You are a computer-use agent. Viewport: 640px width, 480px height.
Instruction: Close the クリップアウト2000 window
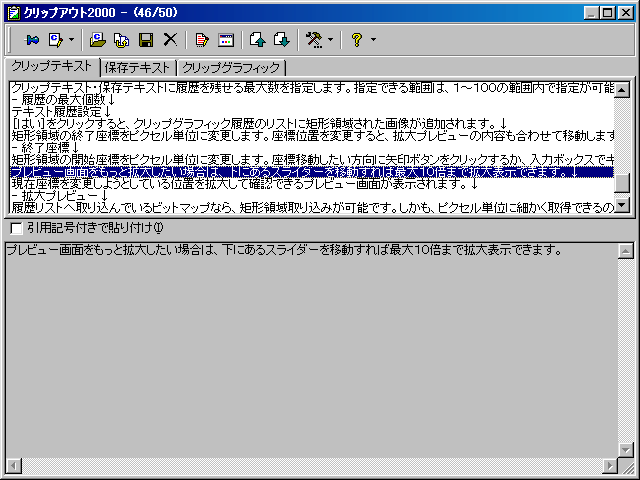click(x=626, y=13)
